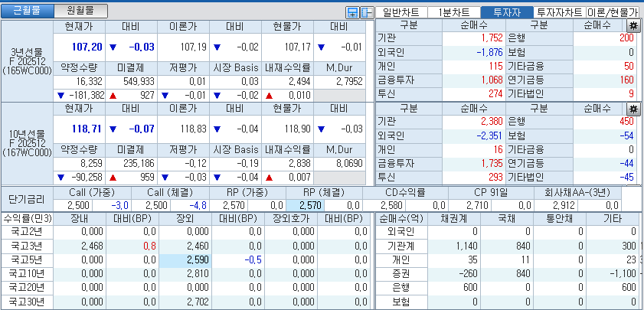Click the open interest value 549,933
Image resolution: width=644 pixels, height=310 pixels.
tap(139, 81)
